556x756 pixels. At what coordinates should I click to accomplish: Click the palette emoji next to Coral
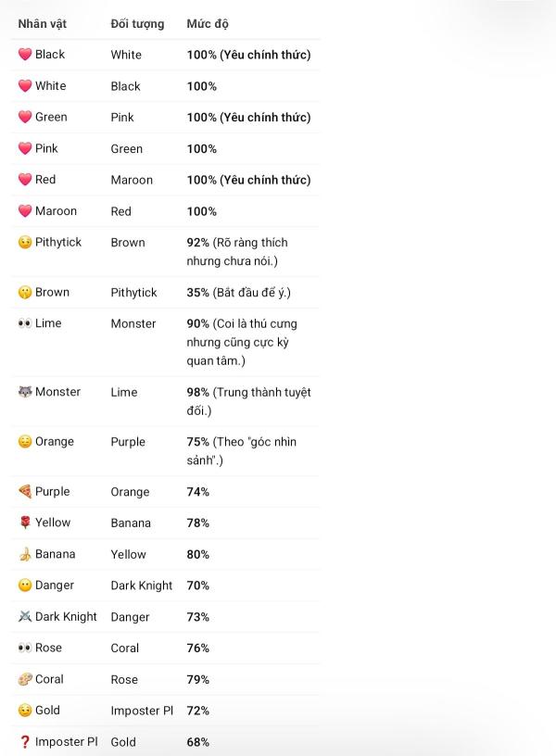coord(25,679)
